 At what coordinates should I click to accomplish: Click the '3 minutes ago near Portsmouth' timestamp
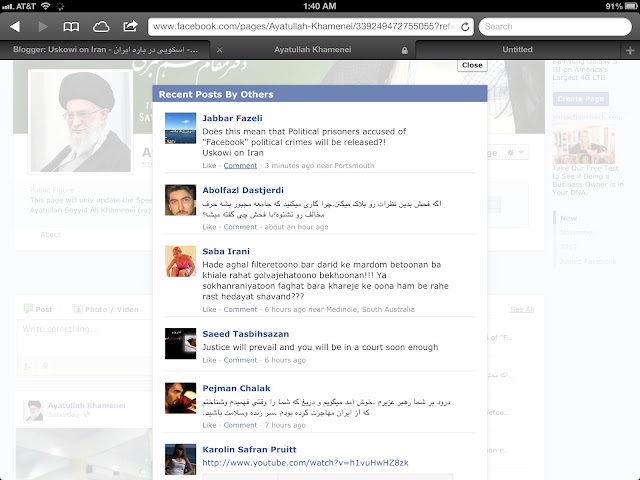click(319, 166)
